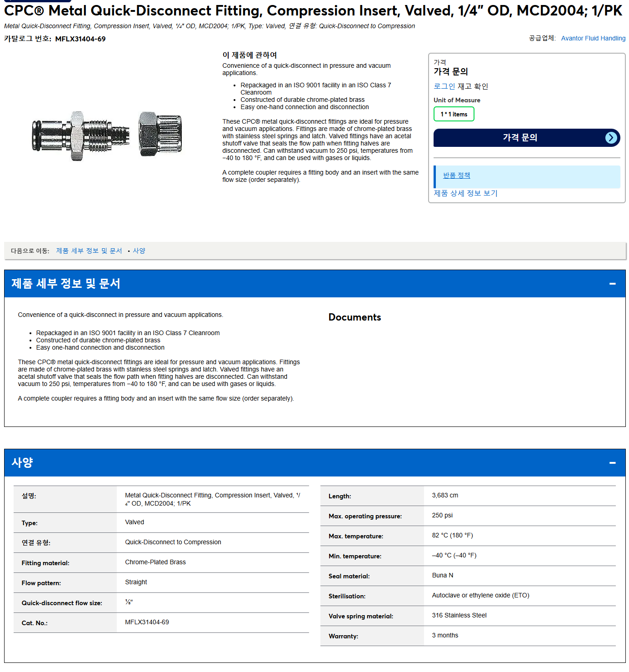Screen dimensions: 629x672
Task: Click Quick-Disconnect to Compression in specs table
Action: coord(173,542)
